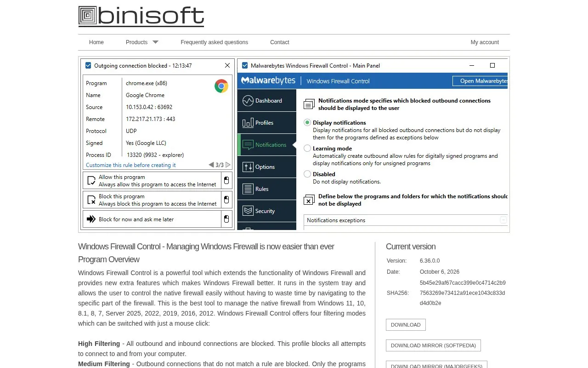This screenshot has width=588, height=368.
Task: Maximize the Main Panel window
Action: 492,66
